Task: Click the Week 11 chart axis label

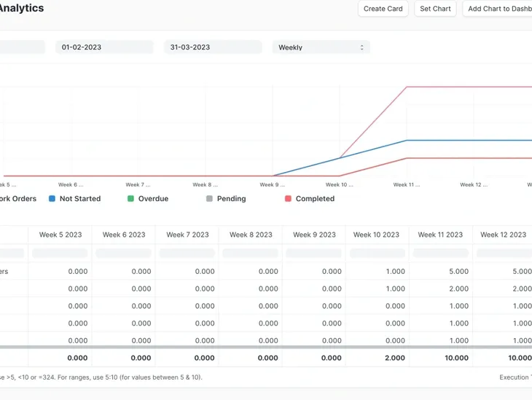Action: [407, 185]
